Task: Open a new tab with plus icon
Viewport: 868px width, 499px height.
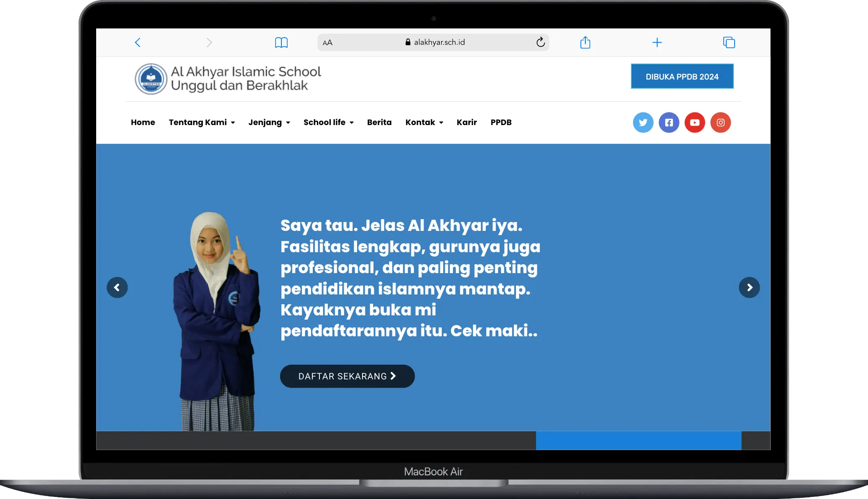Action: [657, 42]
